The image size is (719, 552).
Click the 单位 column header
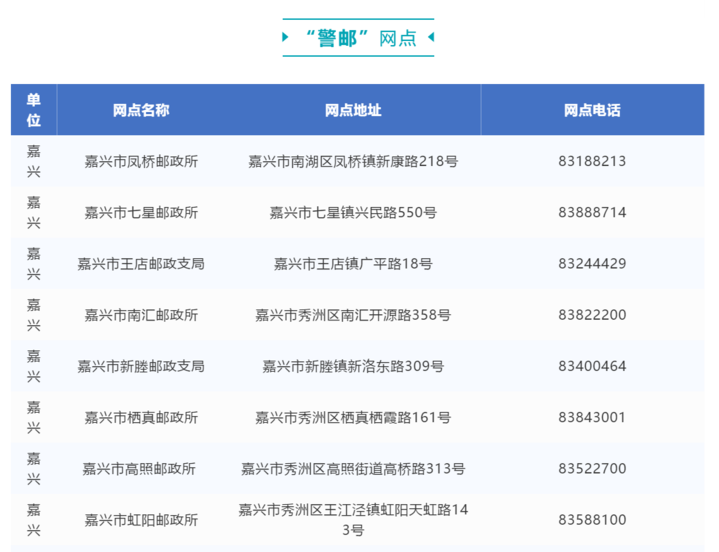pos(33,110)
